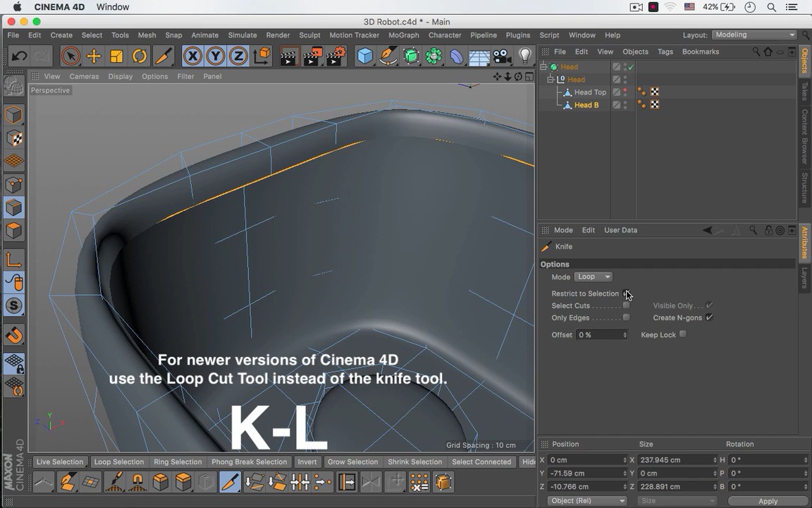Open the Knife Mode dropdown showing Loop
The width and height of the screenshot is (812, 508).
pos(593,277)
